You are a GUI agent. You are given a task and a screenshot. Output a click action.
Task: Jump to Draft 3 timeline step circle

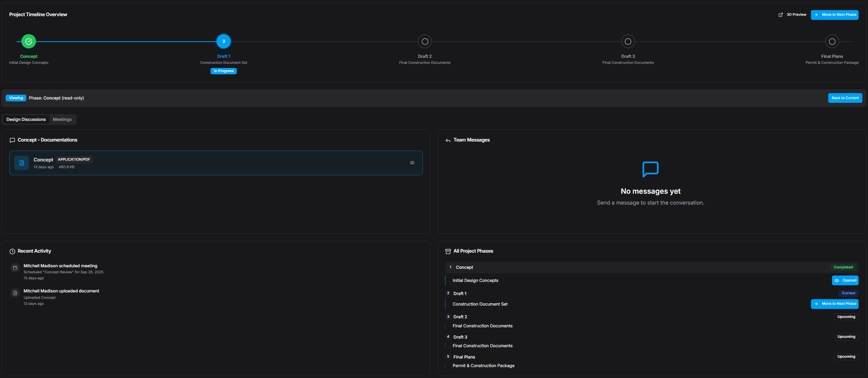628,41
